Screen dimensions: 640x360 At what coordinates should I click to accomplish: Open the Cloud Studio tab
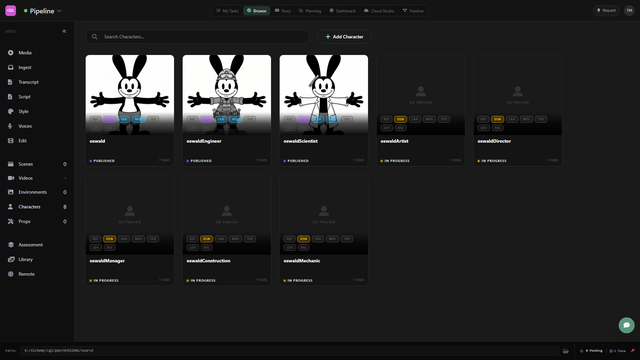click(x=379, y=11)
